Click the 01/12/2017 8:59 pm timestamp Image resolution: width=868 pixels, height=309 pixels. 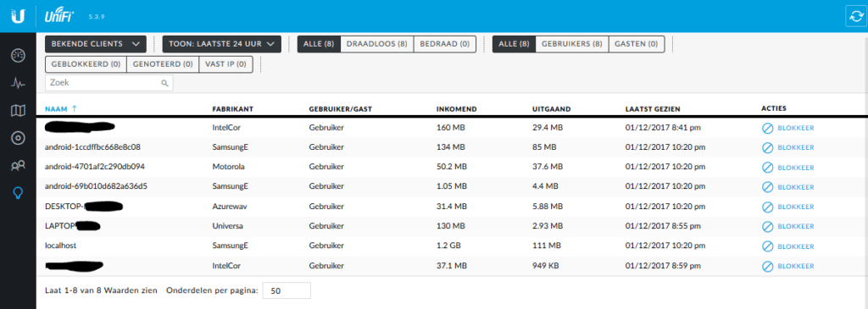click(663, 267)
